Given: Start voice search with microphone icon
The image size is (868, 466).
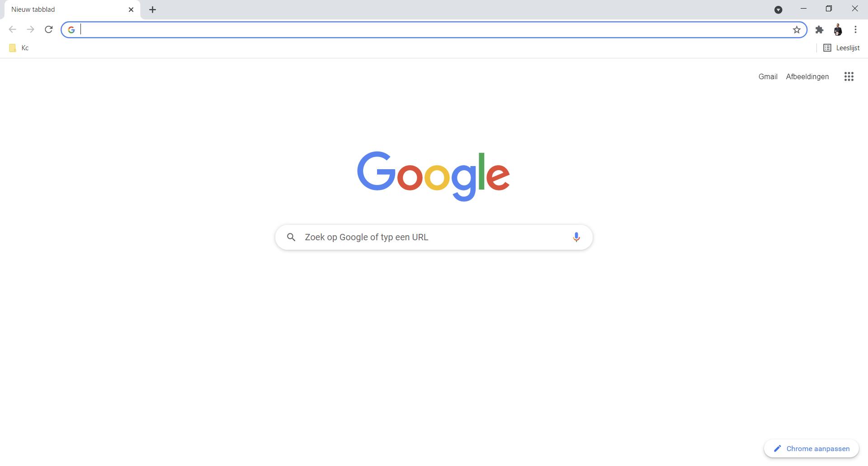Looking at the screenshot, I should point(576,237).
